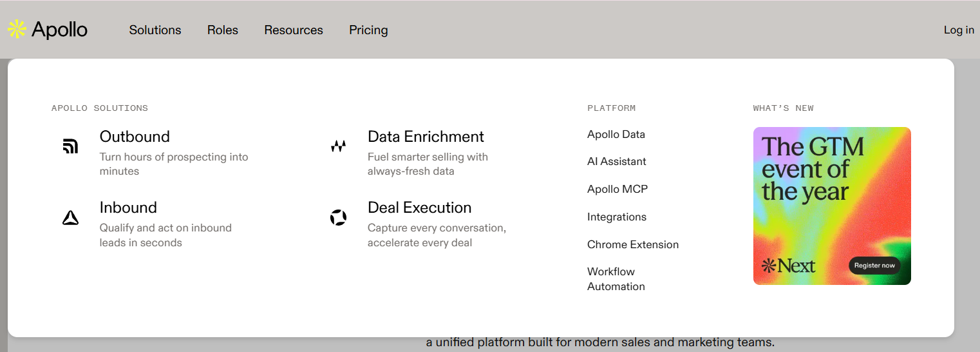Open the Resources menu
The height and width of the screenshot is (352, 980).
[x=294, y=30]
